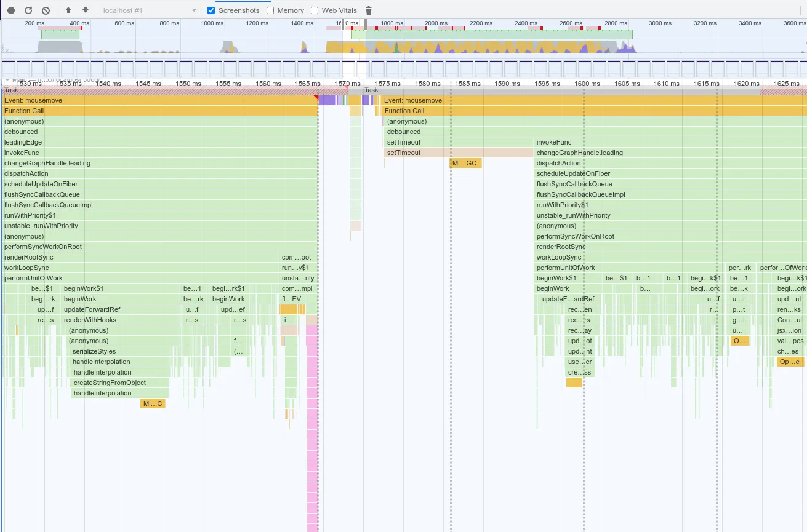Select the 'unsta…rity' entry

coord(299,278)
